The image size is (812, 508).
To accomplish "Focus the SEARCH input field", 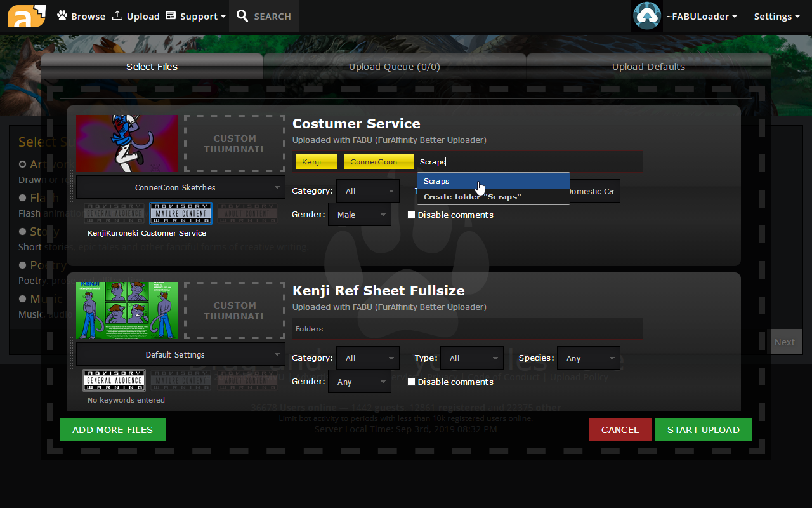I will (273, 17).
